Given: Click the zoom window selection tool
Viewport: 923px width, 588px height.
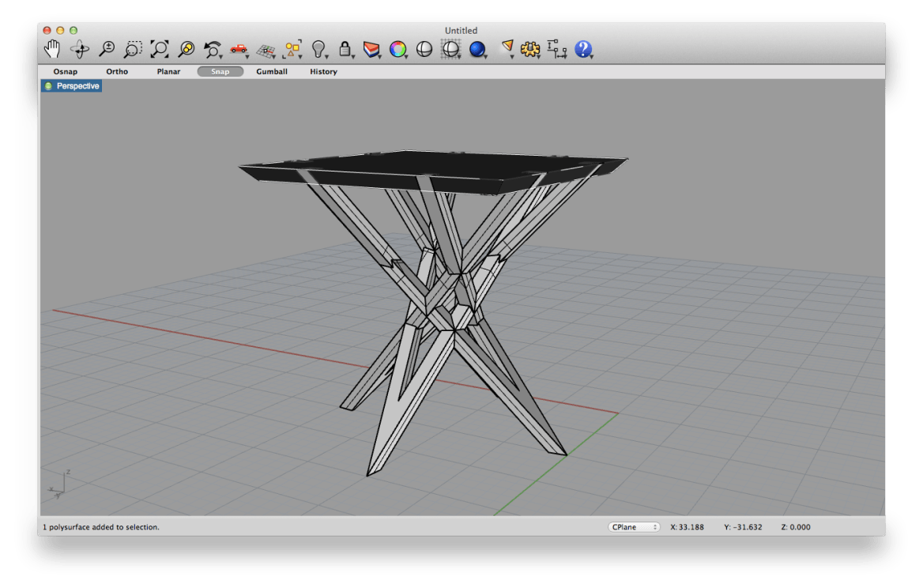Looking at the screenshot, I should (x=133, y=48).
